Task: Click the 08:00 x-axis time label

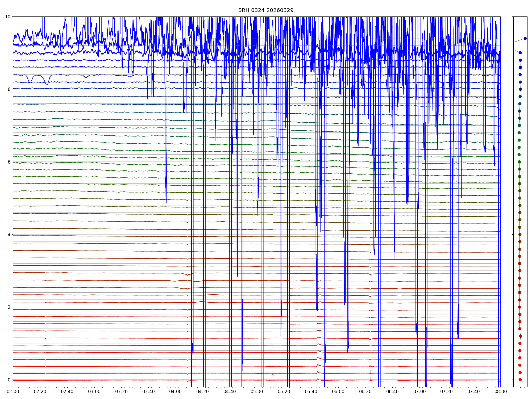Action: coord(501,392)
